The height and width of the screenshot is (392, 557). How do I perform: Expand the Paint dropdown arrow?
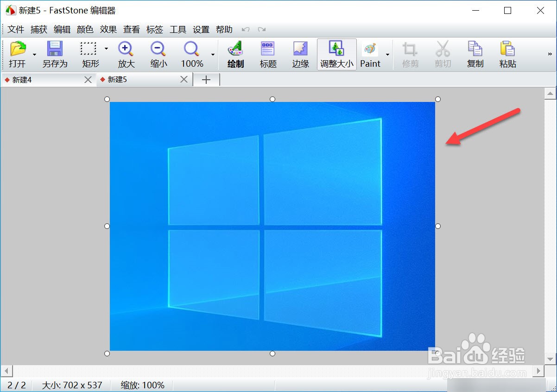point(387,55)
